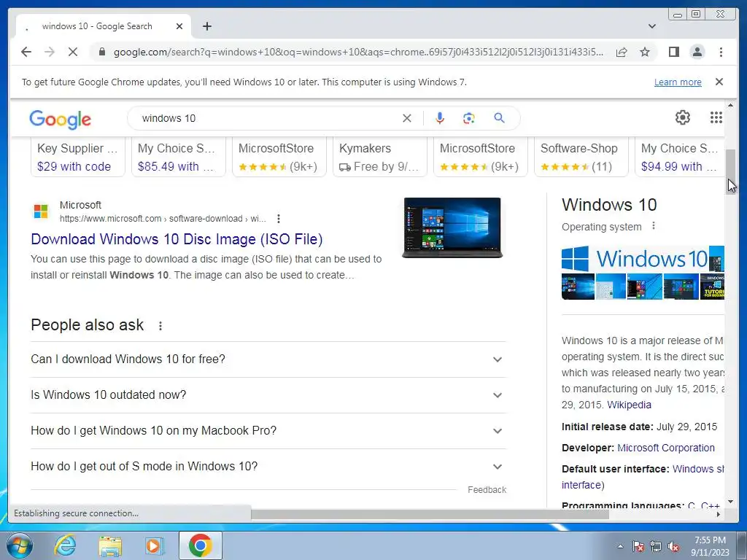This screenshot has width=747, height=560.
Task: Click the Microsoft result three-dot menu
Action: tap(279, 219)
